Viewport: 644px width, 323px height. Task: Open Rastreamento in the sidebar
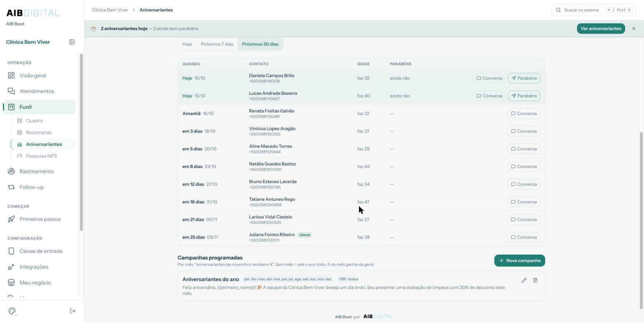pyautogui.click(x=39, y=171)
